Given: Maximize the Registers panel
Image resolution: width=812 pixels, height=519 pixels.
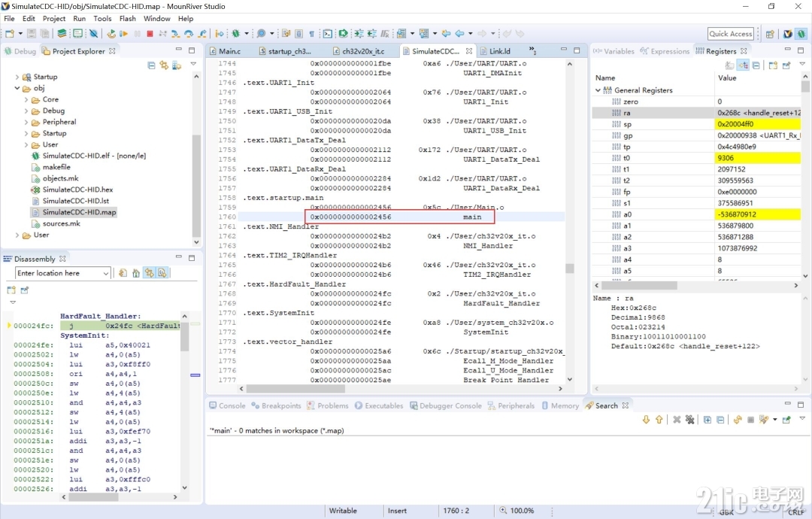Looking at the screenshot, I should (x=801, y=49).
